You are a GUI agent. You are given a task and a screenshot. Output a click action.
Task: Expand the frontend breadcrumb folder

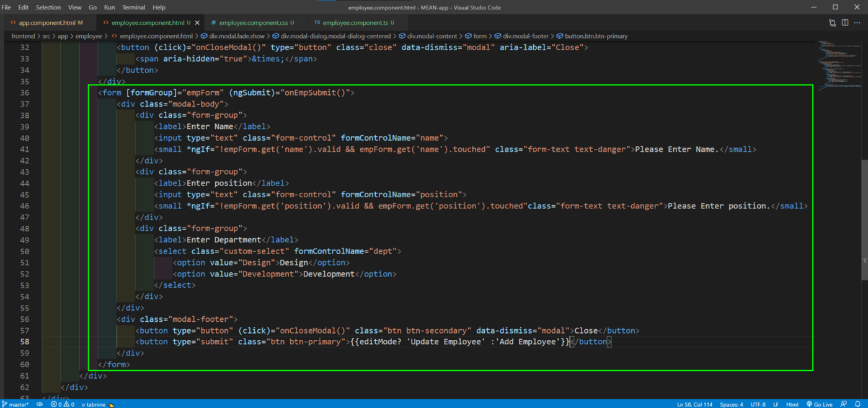pos(23,36)
